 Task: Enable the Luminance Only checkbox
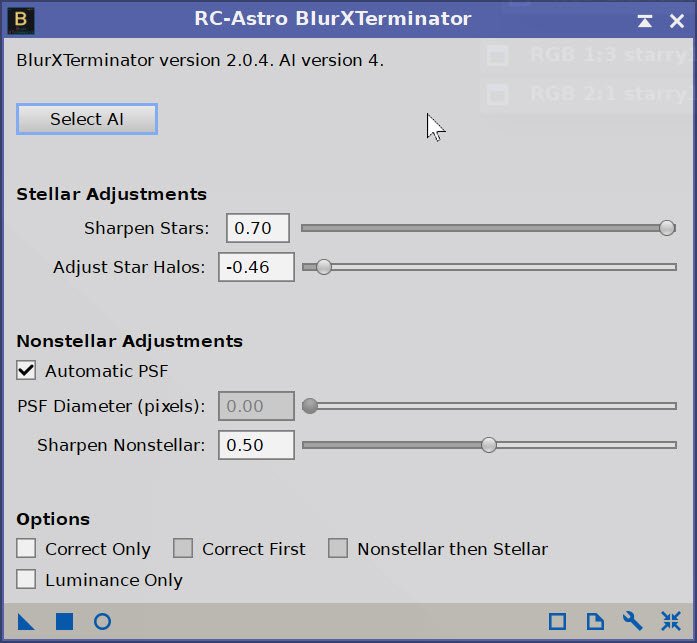(x=26, y=579)
